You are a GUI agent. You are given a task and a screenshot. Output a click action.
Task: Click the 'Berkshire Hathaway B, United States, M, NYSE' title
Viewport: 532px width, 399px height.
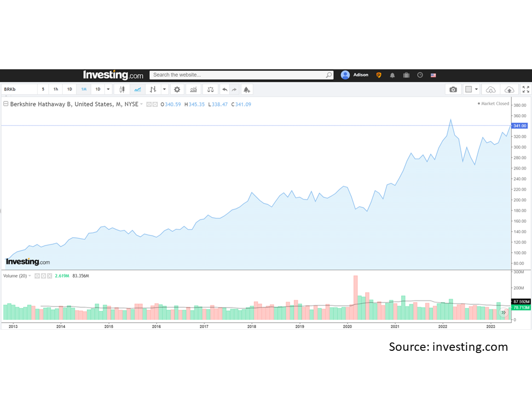point(74,104)
